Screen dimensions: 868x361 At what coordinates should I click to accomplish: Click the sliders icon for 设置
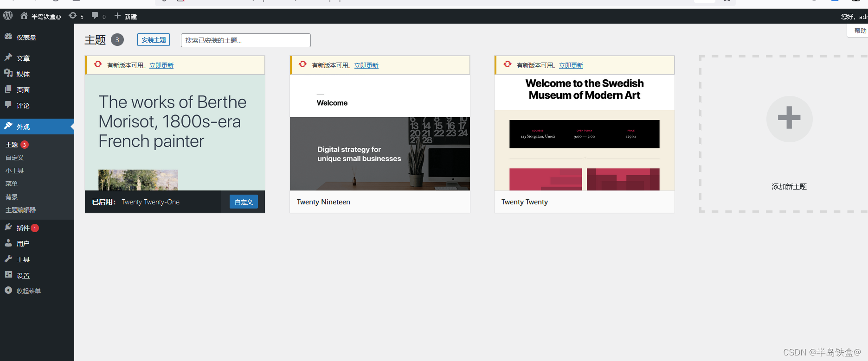coord(8,275)
